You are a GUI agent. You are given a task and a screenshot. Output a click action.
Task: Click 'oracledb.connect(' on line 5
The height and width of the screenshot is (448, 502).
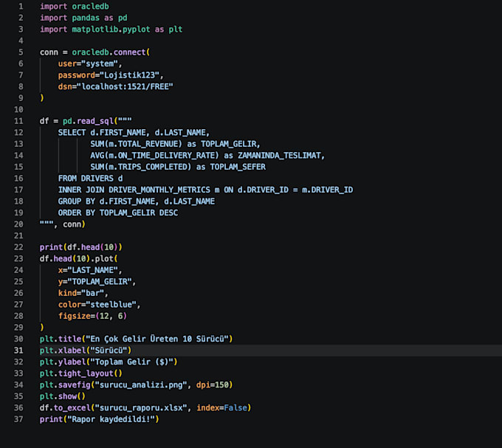(111, 52)
